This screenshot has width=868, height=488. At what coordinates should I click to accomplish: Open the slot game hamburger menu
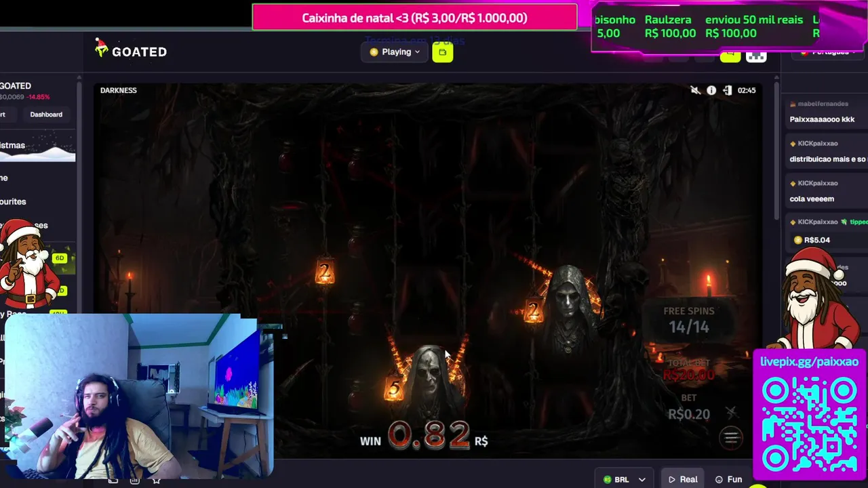[x=731, y=437]
